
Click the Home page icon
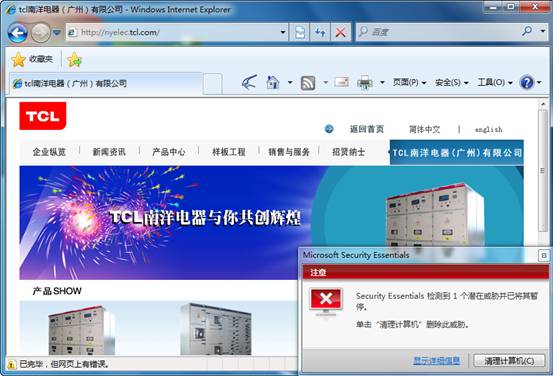(x=273, y=83)
